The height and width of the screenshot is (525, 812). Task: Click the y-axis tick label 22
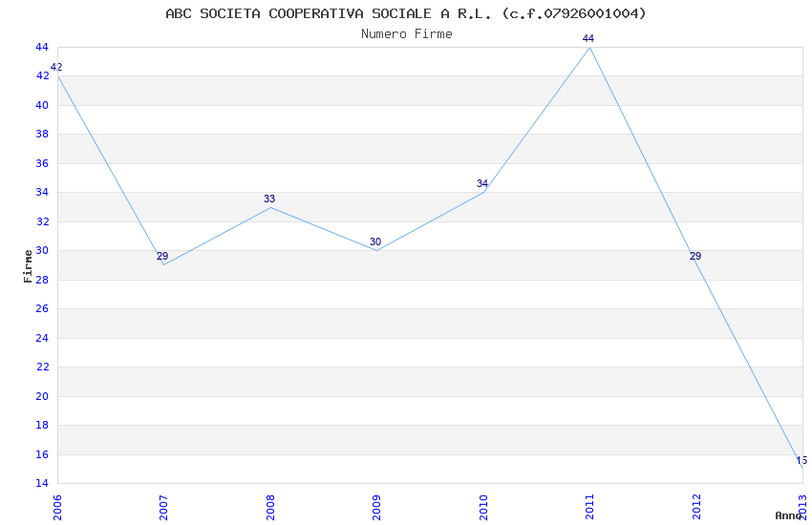pyautogui.click(x=42, y=367)
